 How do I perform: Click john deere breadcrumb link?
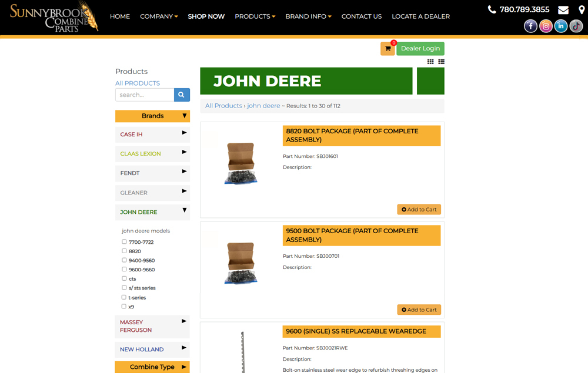(x=263, y=106)
